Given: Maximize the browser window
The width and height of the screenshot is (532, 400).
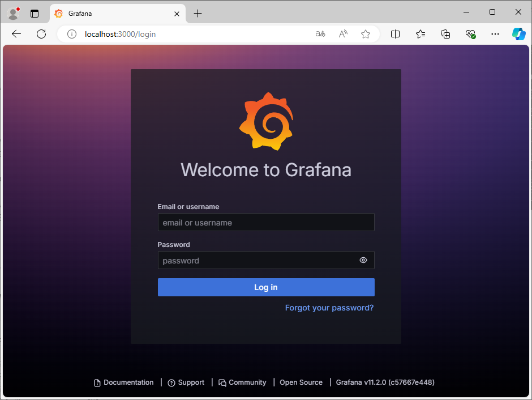Looking at the screenshot, I should pyautogui.click(x=492, y=12).
